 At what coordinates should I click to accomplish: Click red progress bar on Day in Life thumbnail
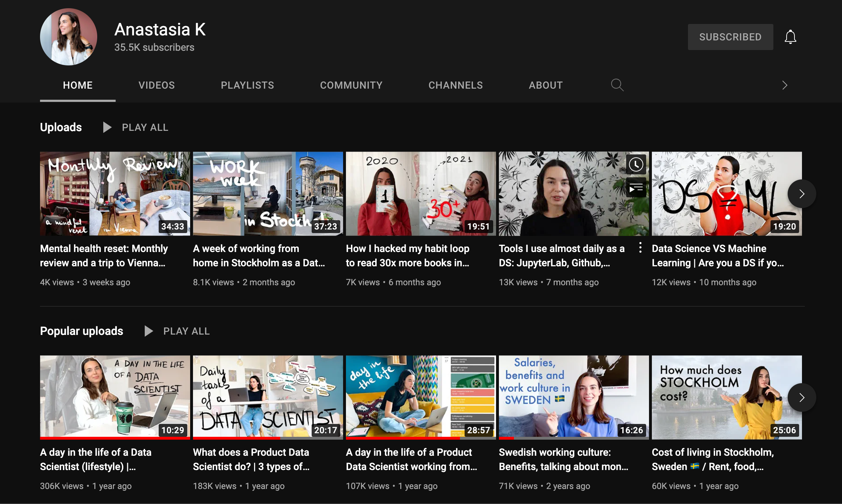tap(115, 438)
